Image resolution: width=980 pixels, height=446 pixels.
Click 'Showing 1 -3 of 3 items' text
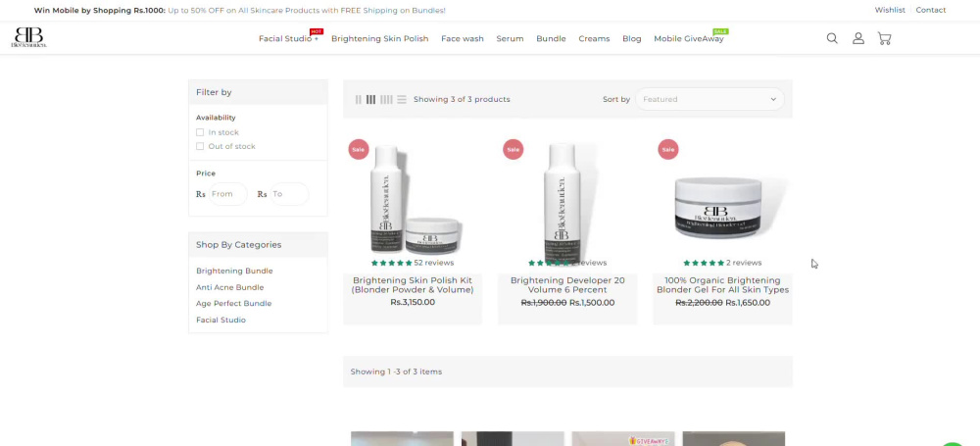tap(396, 372)
